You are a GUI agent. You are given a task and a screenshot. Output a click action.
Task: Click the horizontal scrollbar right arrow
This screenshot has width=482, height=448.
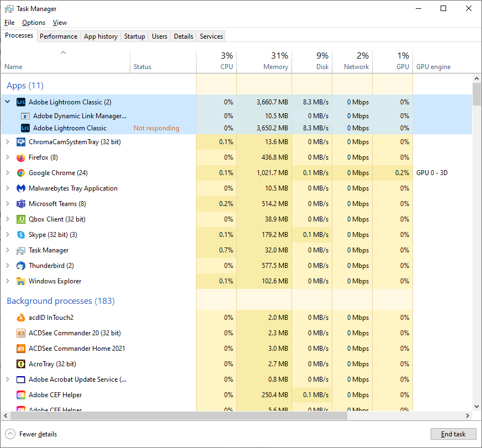(x=468, y=416)
